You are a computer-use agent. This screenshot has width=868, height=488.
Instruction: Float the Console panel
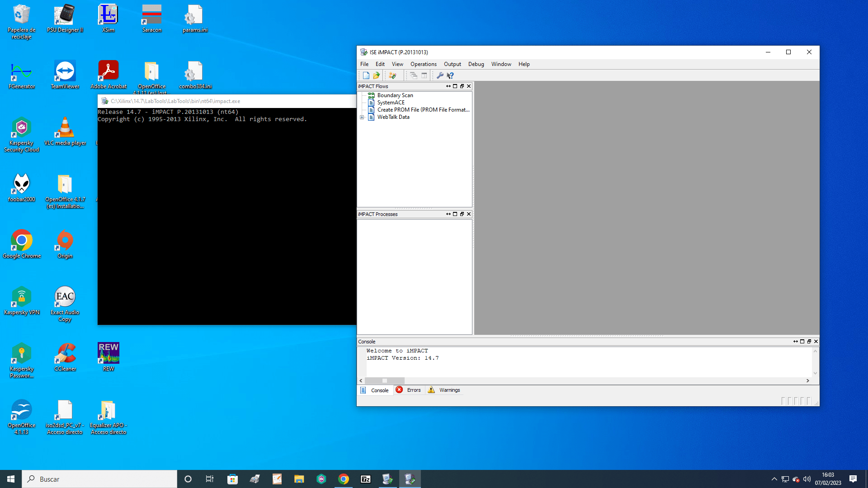(x=809, y=342)
